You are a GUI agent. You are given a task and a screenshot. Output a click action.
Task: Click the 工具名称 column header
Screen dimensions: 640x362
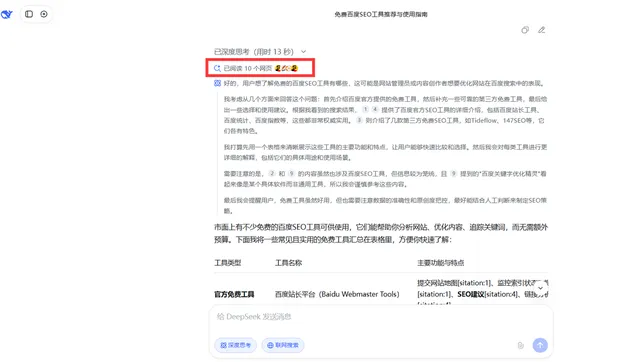[x=288, y=263]
